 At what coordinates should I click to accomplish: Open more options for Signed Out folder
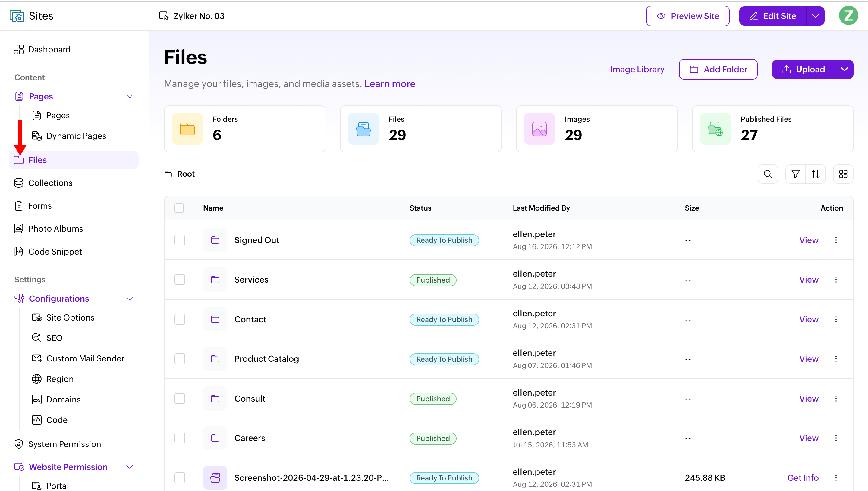pyautogui.click(x=836, y=240)
